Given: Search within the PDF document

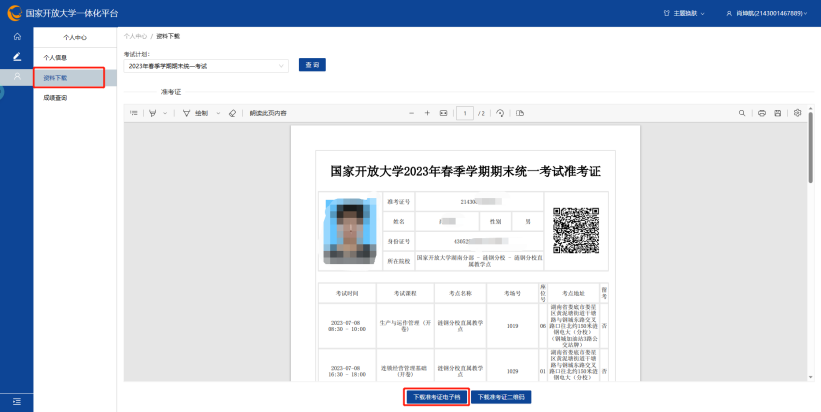Looking at the screenshot, I should tap(743, 113).
